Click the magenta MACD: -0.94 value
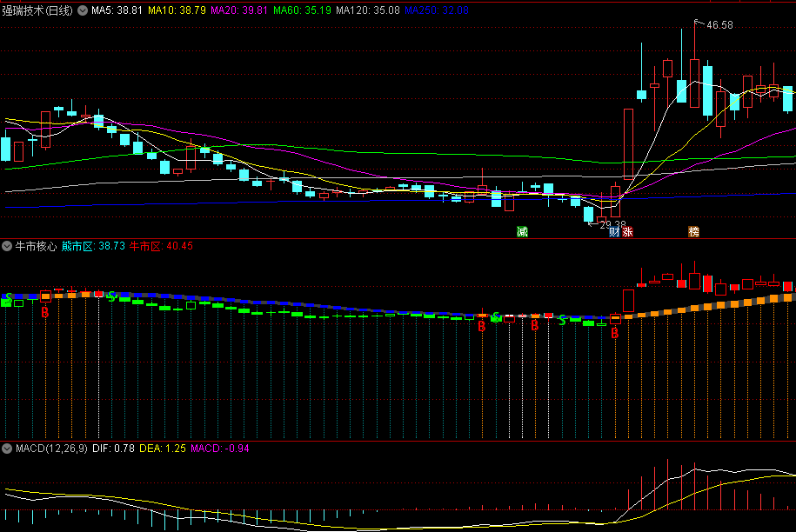Image resolution: width=796 pixels, height=532 pixels. pos(220,449)
